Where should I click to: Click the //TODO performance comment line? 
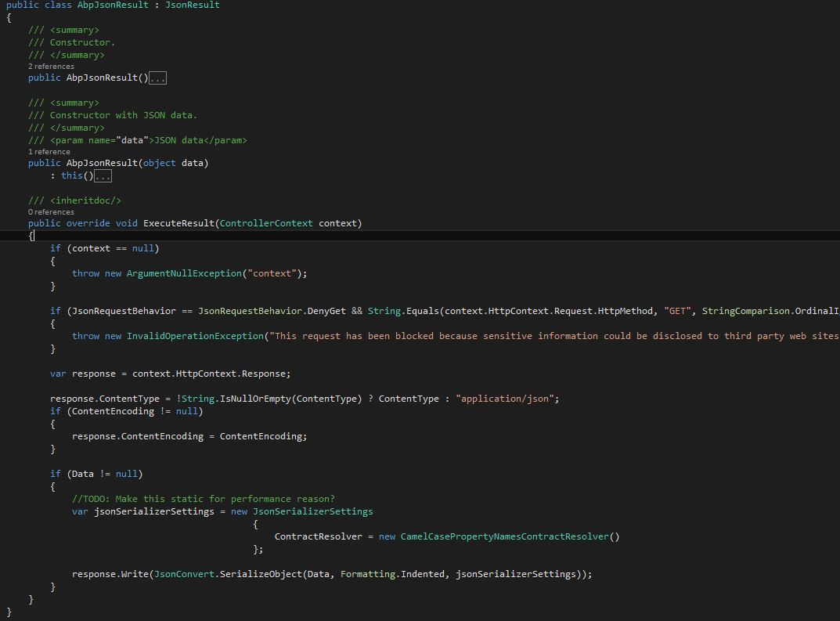(x=204, y=499)
